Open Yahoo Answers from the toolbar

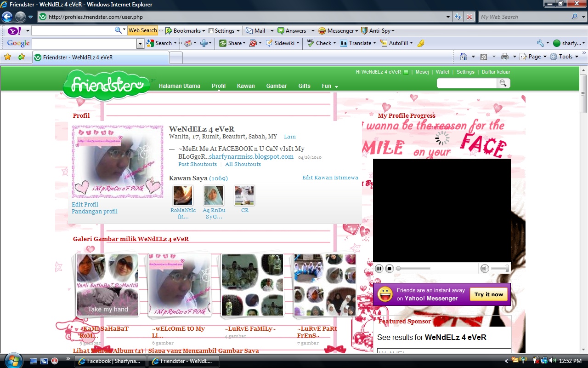(x=292, y=31)
